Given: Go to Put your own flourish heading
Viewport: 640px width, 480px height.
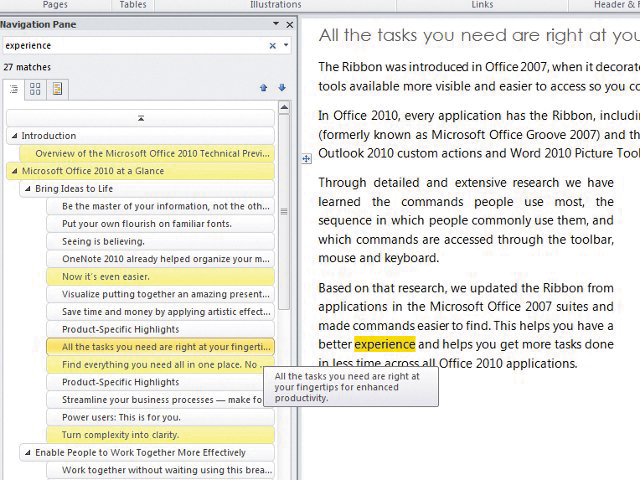Looking at the screenshot, I should tap(160, 224).
